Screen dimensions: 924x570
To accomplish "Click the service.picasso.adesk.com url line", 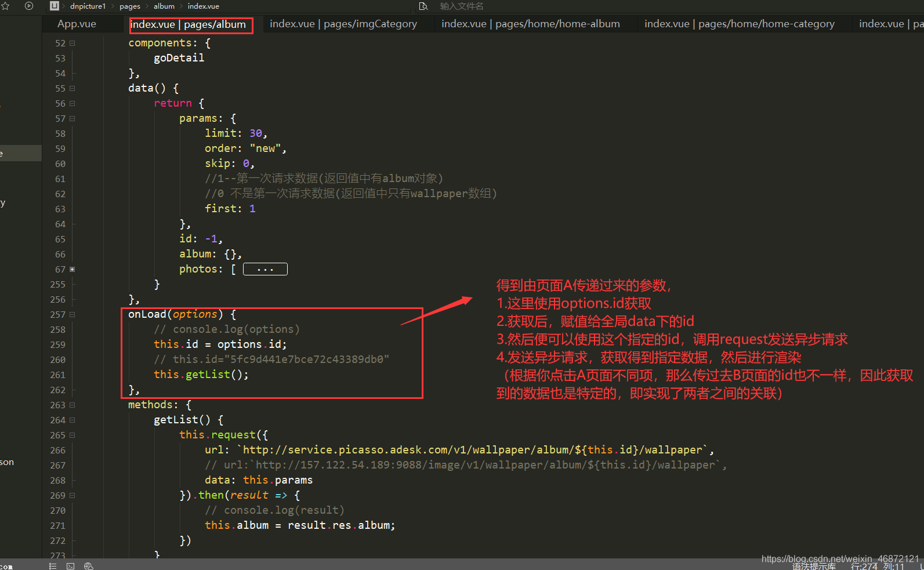I will (x=459, y=450).
